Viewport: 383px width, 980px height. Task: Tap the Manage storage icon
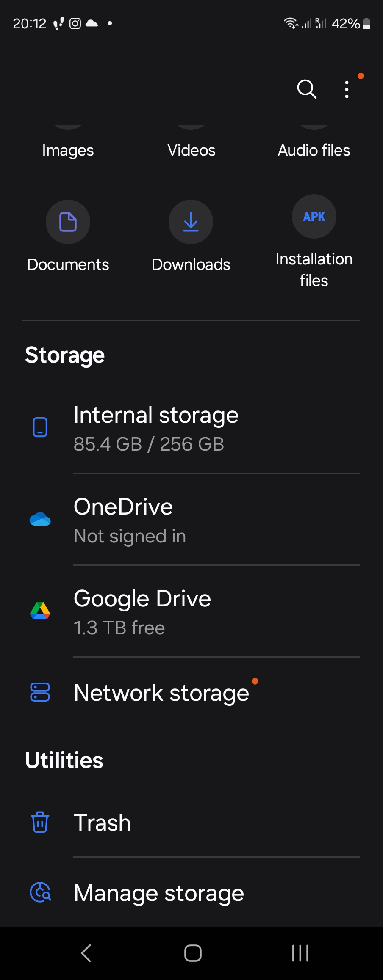click(x=40, y=892)
